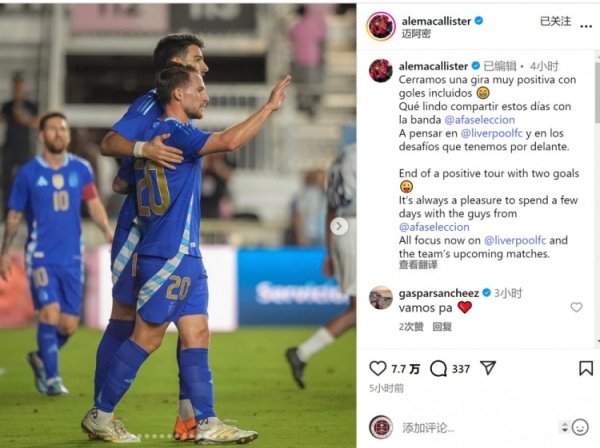Save the post with the bookmark icon
Viewport: 600px width, 448px height.
pyautogui.click(x=586, y=368)
